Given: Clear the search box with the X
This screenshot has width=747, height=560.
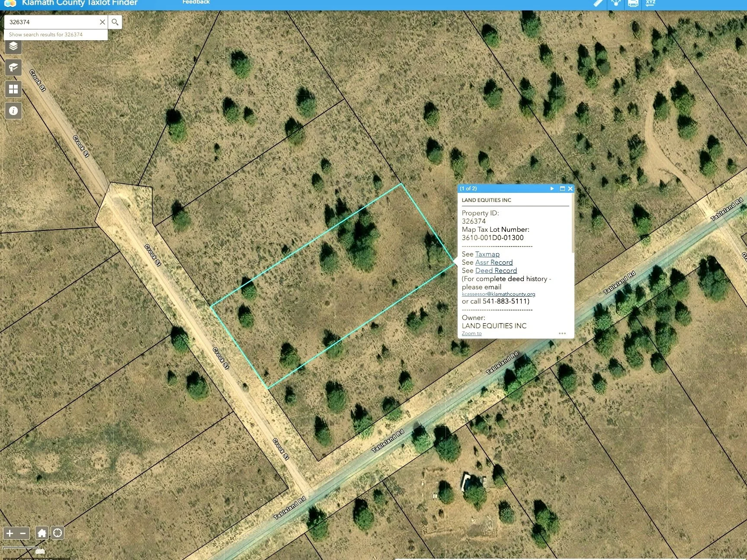Looking at the screenshot, I should tap(103, 22).
